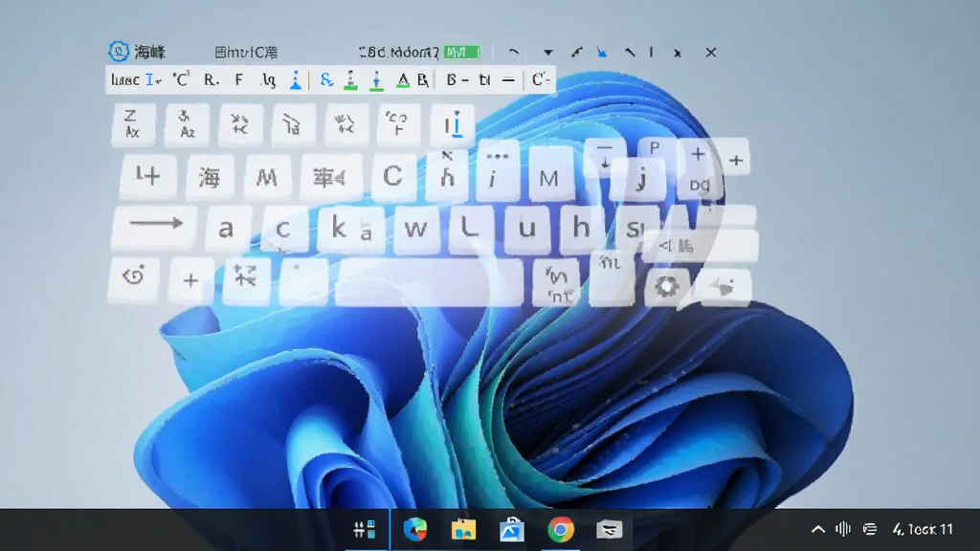Tap the 率 key on the keyboard

(329, 178)
